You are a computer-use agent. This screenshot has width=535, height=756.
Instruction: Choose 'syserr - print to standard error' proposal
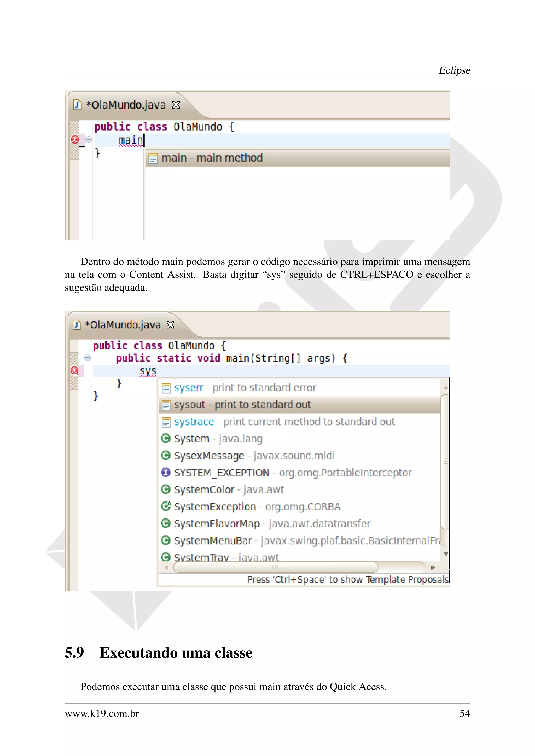245,388
